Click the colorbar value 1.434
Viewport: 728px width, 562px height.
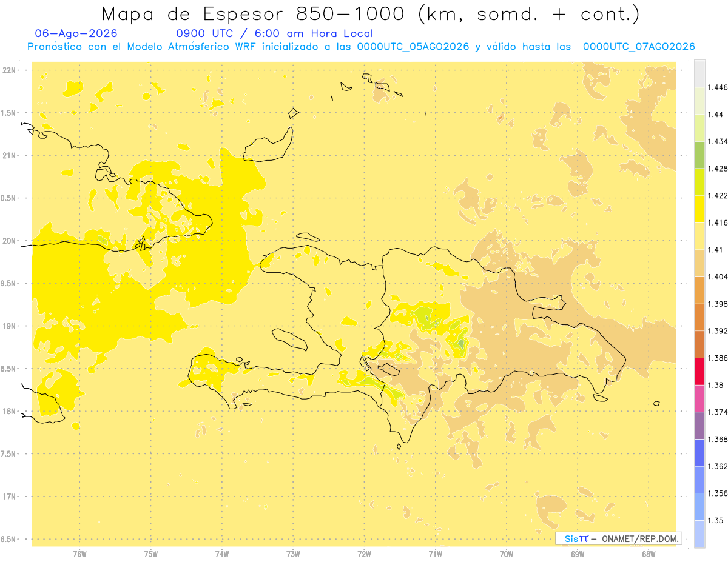[x=718, y=141]
